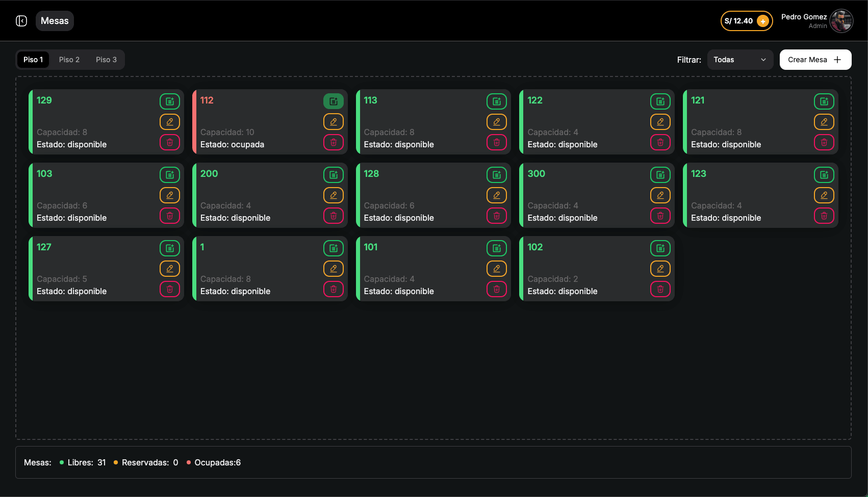Viewport: 868px width, 497px height.
Task: Click the Crear Mesa button
Action: pyautogui.click(x=815, y=60)
